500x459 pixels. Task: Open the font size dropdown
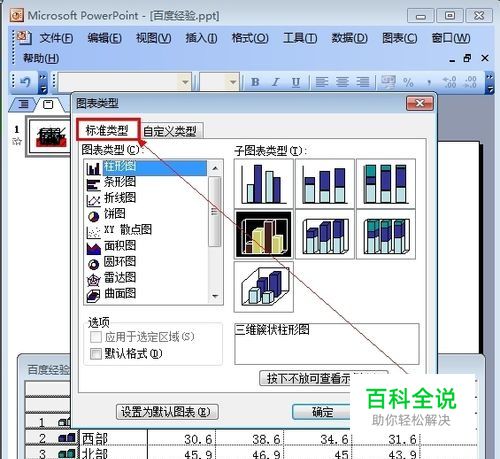pyautogui.click(x=233, y=82)
